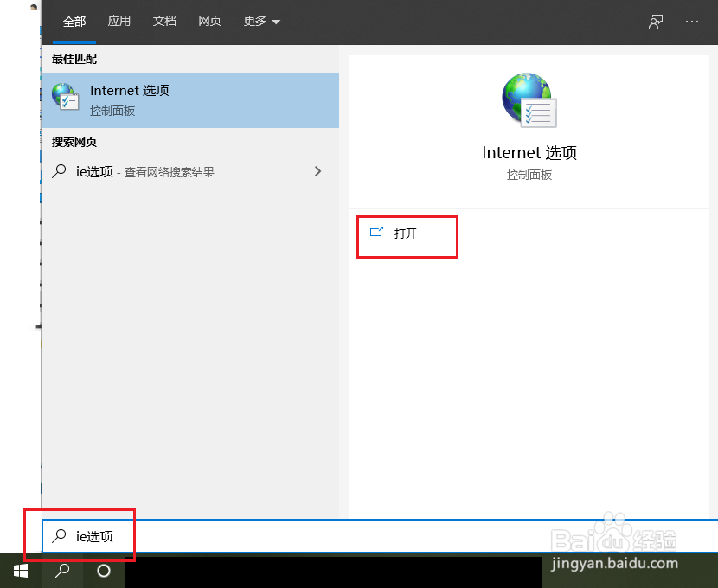Viewport: 718px width, 588px height.
Task: Click 打开 to open Internet Options
Action: (407, 233)
